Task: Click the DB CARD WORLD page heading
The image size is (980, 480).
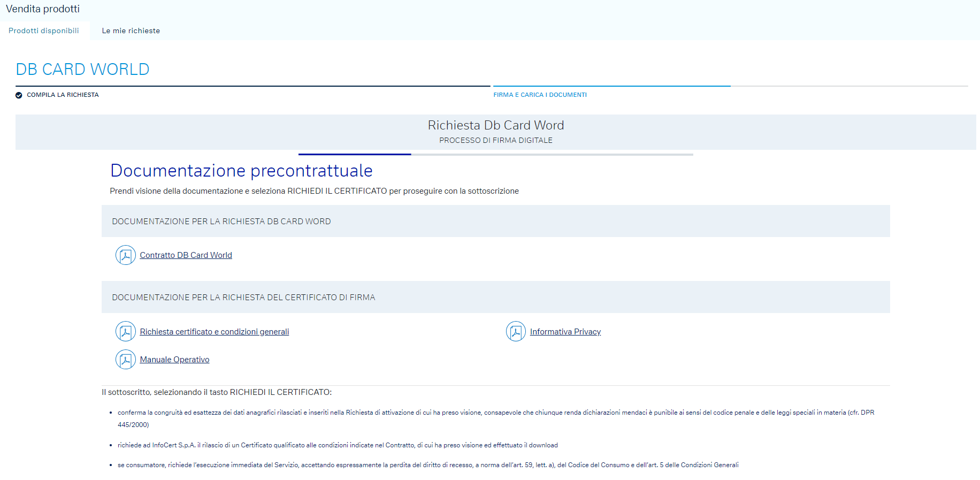Action: tap(82, 69)
